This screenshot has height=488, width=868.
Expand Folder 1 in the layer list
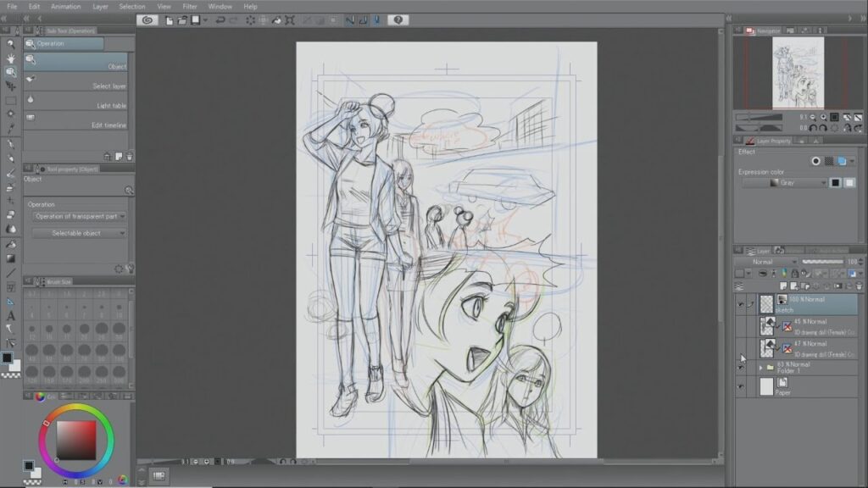point(760,367)
